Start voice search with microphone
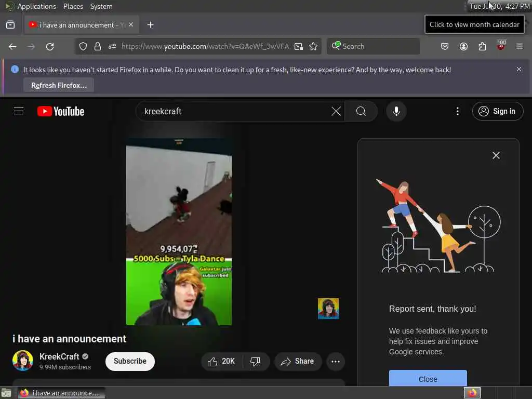Screen dimensions: 532x399 click(x=396, y=111)
